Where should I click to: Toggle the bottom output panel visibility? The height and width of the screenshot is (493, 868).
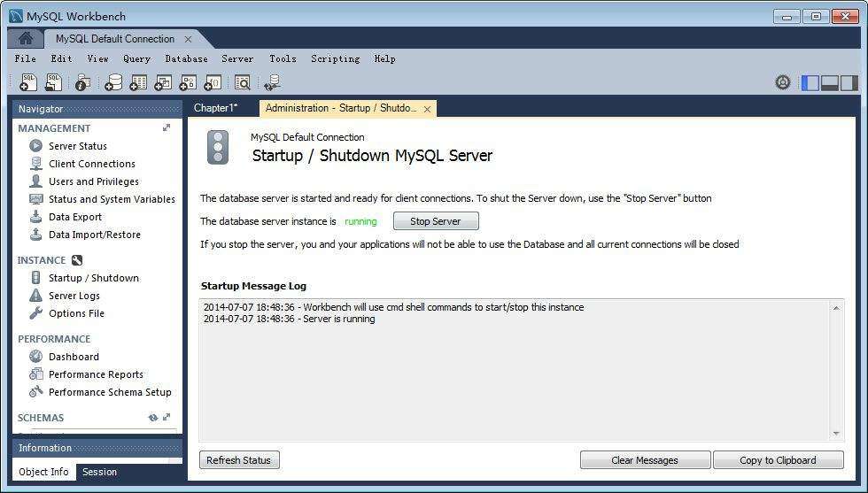point(829,83)
